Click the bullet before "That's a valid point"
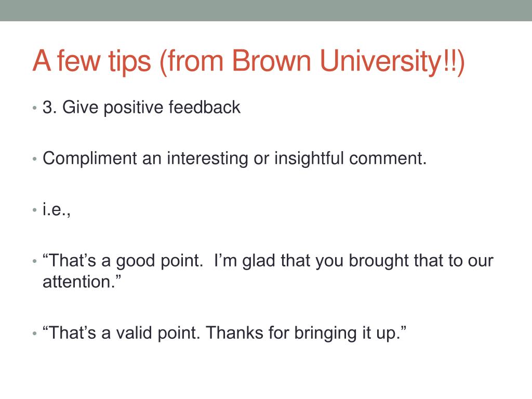The width and height of the screenshot is (532, 399). [34, 333]
